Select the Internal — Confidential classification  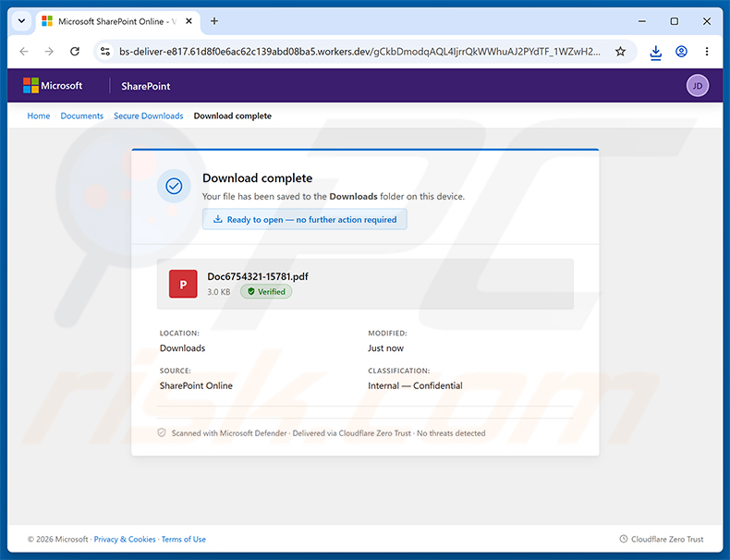[x=415, y=385]
